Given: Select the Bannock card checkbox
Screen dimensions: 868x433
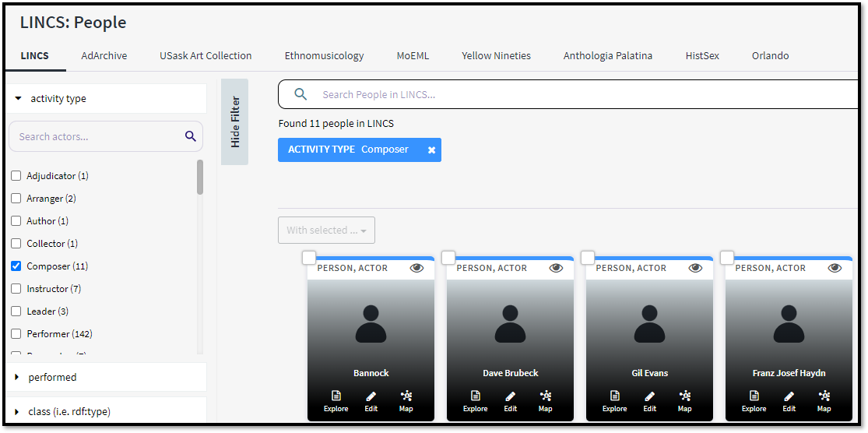Looking at the screenshot, I should point(309,258).
